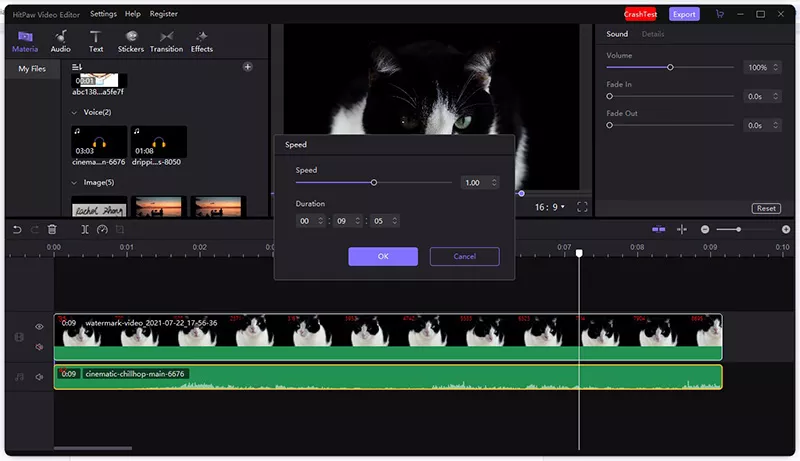
Task: Click the plus icon to add media files
Action: 248,68
